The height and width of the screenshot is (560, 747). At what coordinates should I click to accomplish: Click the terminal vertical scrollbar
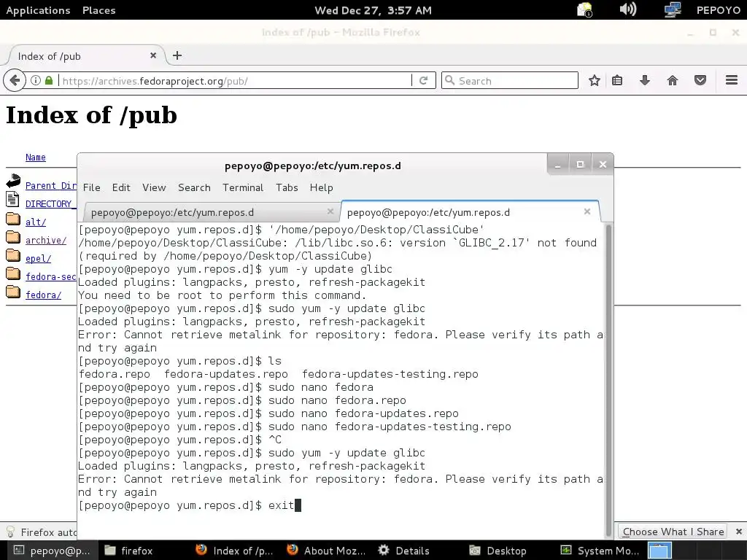click(x=608, y=380)
